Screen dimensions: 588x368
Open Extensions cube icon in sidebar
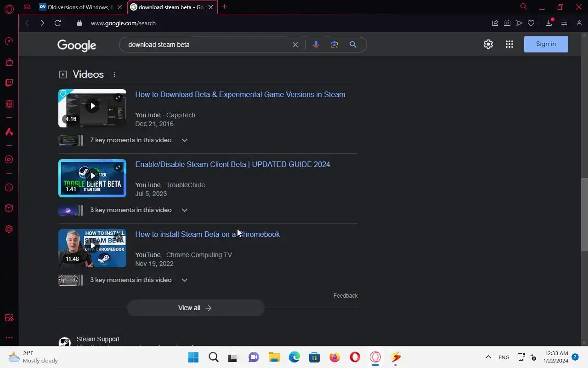tap(9, 208)
